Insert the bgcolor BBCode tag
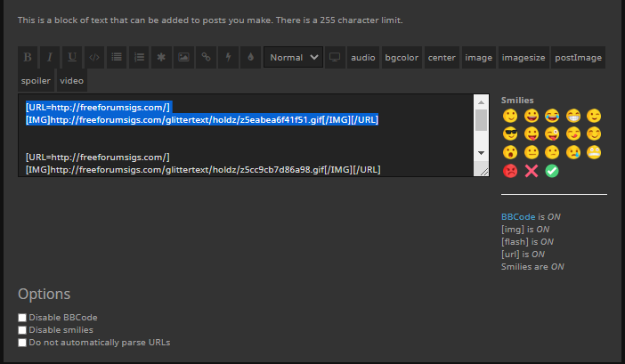 tap(402, 57)
